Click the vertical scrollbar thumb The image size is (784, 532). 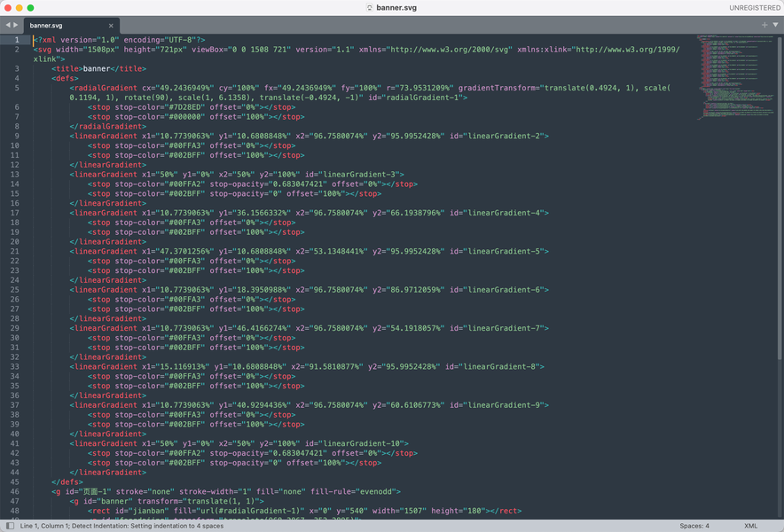(x=780, y=198)
